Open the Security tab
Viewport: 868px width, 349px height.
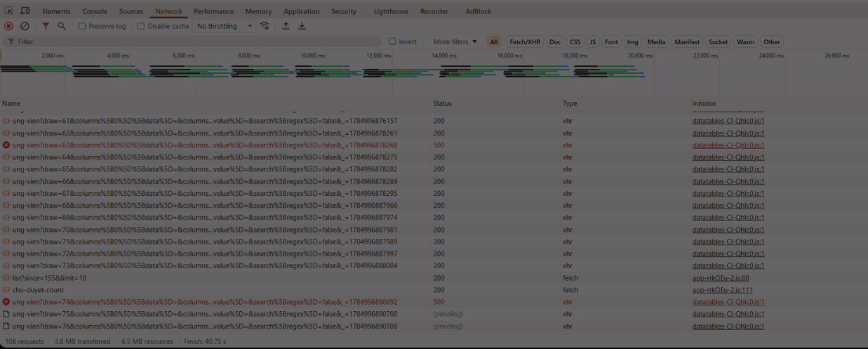point(344,11)
